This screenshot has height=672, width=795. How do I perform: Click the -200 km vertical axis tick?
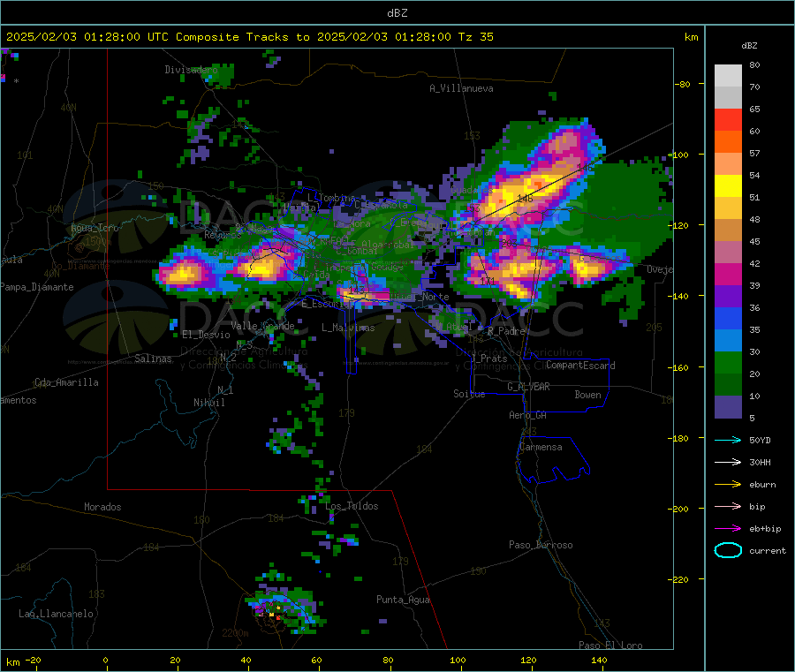[x=680, y=509]
